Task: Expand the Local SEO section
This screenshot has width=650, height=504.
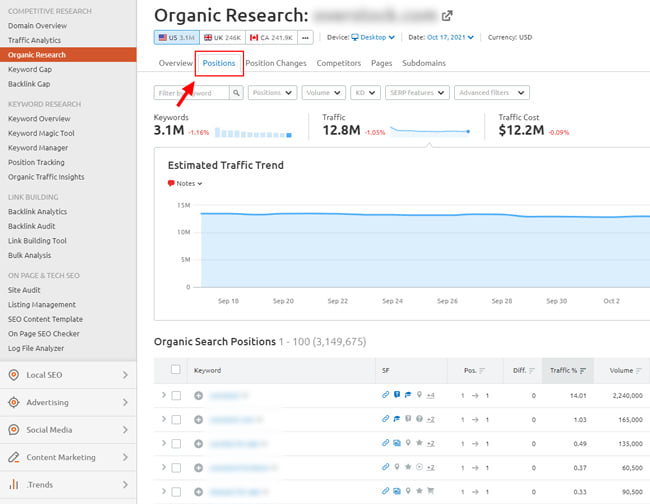Action: click(x=68, y=375)
